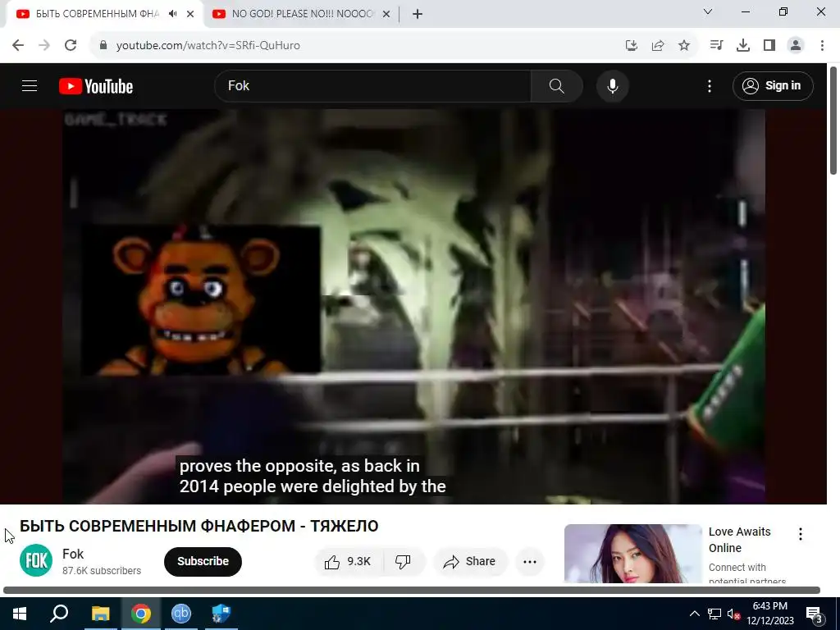The image size is (840, 630).
Task: Like the video with thumbs up
Action: pos(348,561)
